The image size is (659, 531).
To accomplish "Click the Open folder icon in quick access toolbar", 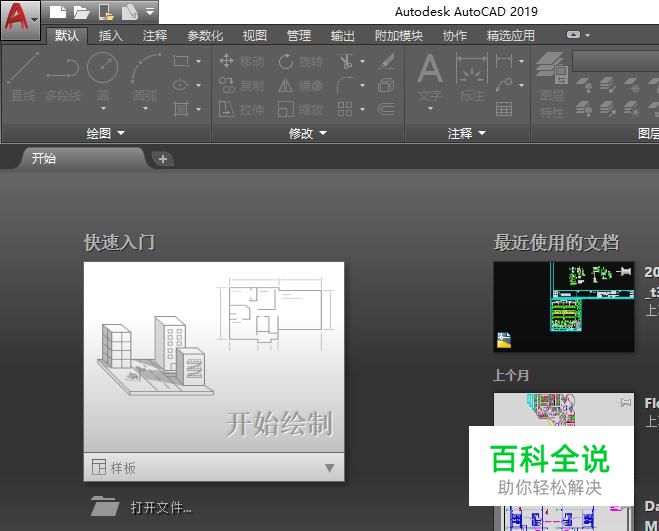I will tap(81, 12).
